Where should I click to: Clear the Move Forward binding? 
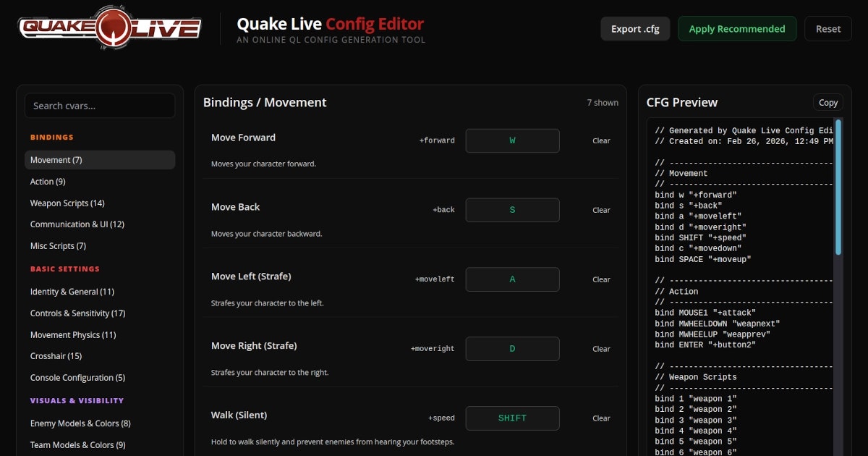601,140
